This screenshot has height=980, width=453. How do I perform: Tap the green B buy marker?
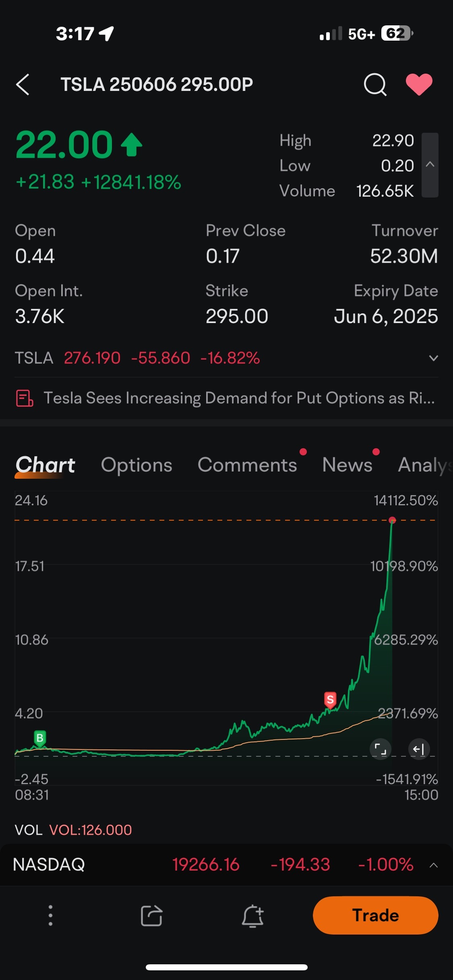pos(40,738)
